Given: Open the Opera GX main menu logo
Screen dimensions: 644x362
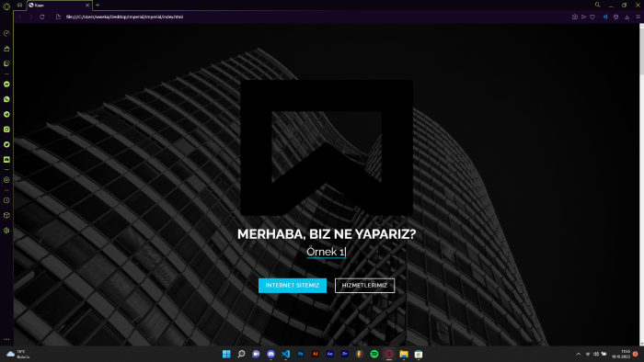Looking at the screenshot, I should (x=6, y=6).
